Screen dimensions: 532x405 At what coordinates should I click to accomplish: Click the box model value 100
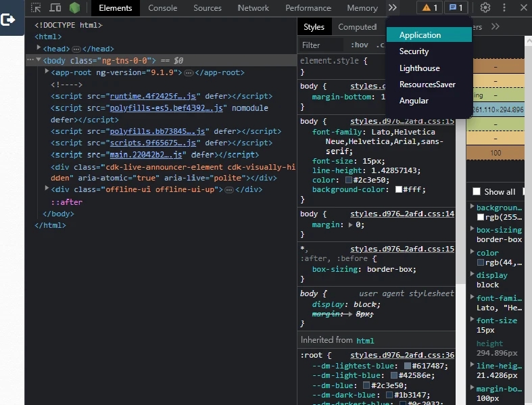click(x=495, y=153)
